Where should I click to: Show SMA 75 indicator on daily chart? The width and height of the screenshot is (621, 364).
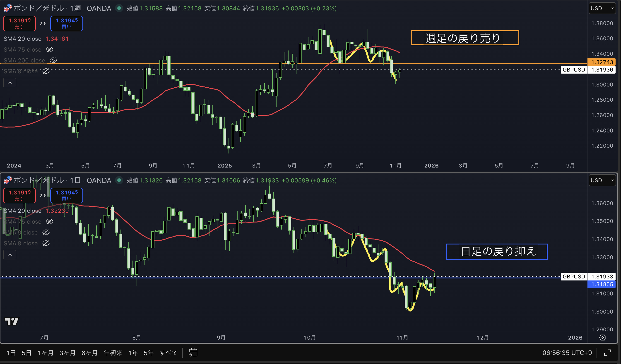coord(50,221)
